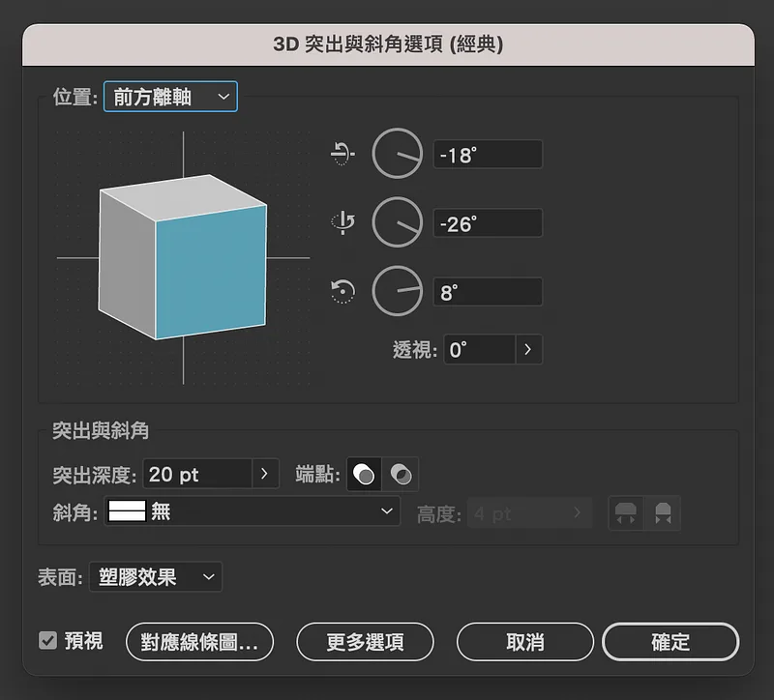The height and width of the screenshot is (700, 774).
Task: Toggle the 預視 preview checkbox
Action: point(47,641)
